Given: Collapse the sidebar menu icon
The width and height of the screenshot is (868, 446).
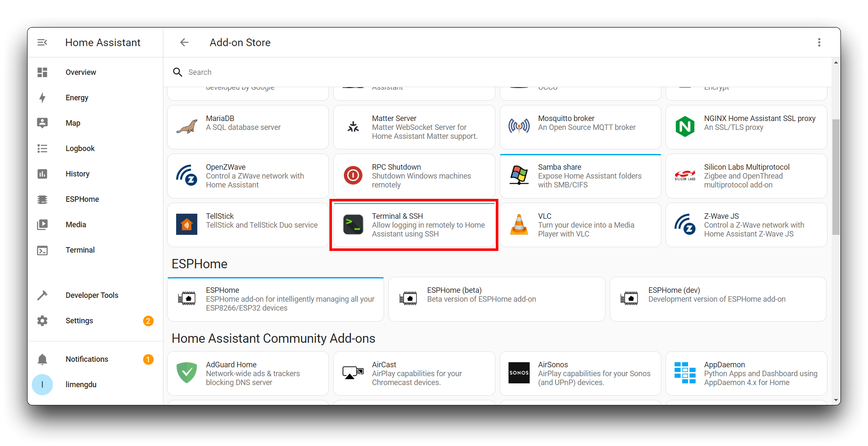Looking at the screenshot, I should click(x=42, y=42).
